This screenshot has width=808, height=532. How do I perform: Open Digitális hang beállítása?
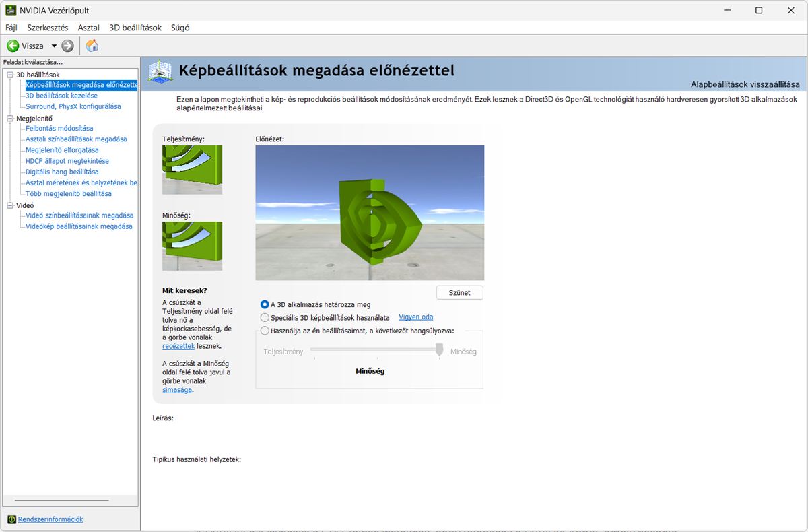(62, 172)
